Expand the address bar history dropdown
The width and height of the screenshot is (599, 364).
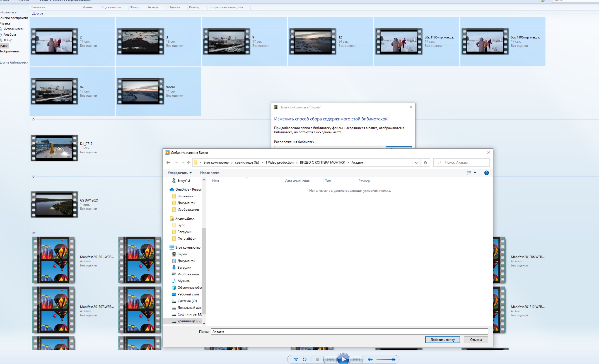[416, 163]
